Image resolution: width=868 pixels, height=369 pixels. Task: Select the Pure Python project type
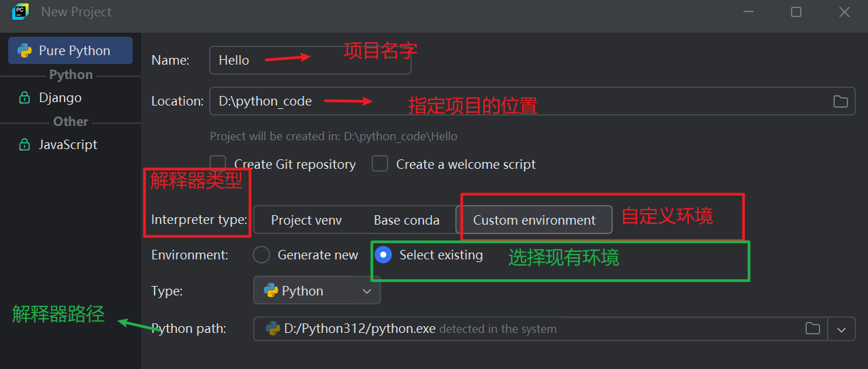point(70,50)
